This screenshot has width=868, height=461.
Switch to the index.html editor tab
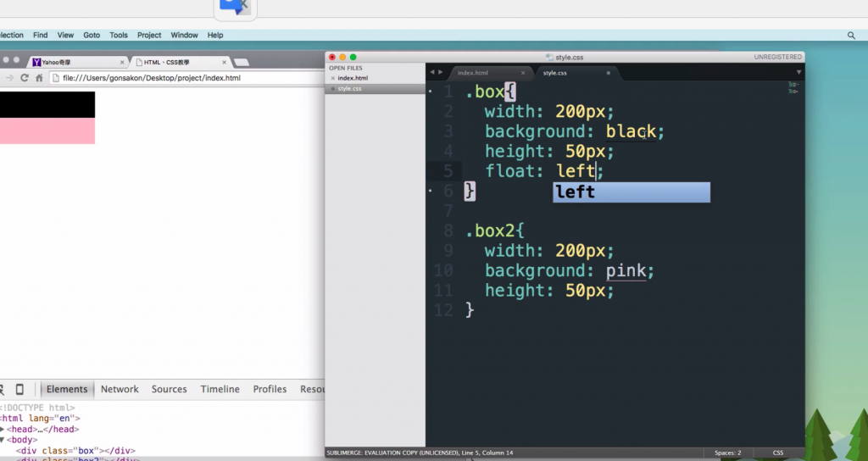[x=473, y=73]
